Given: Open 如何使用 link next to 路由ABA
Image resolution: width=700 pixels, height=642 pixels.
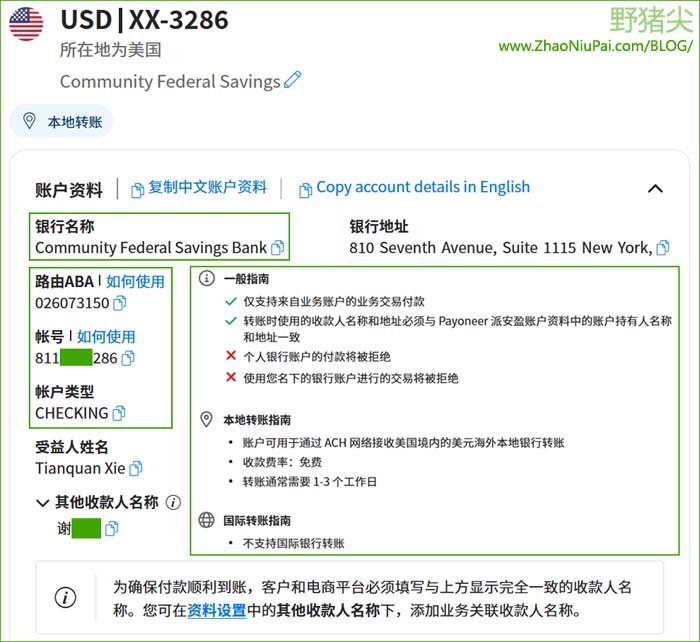Looking at the screenshot, I should [x=135, y=281].
